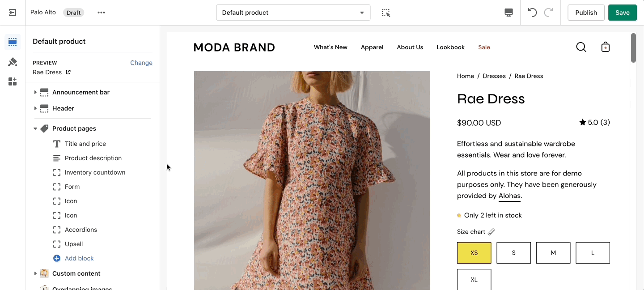This screenshot has height=290, width=644.
Task: Open the theme actions three-dot menu
Action: click(102, 13)
